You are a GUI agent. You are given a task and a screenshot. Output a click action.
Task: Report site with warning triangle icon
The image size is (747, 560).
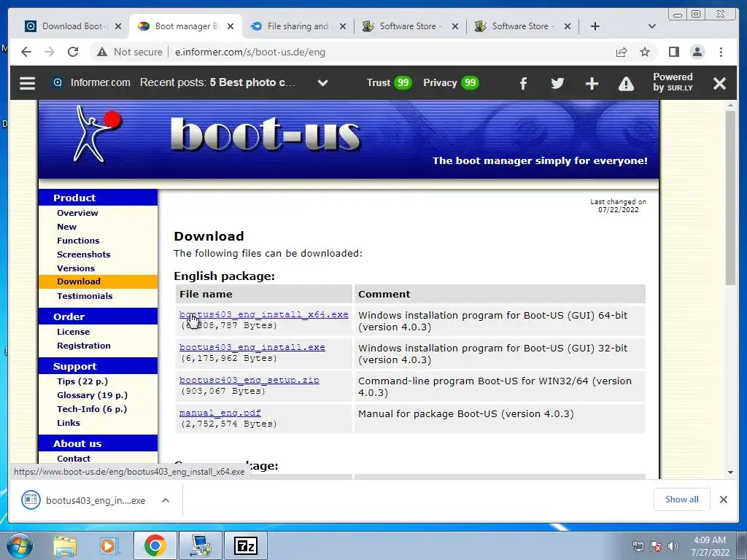(x=626, y=84)
